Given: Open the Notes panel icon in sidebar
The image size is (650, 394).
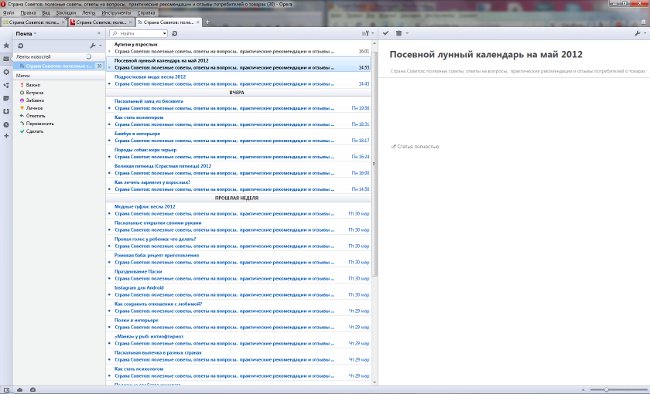Looking at the screenshot, I should tap(6, 98).
